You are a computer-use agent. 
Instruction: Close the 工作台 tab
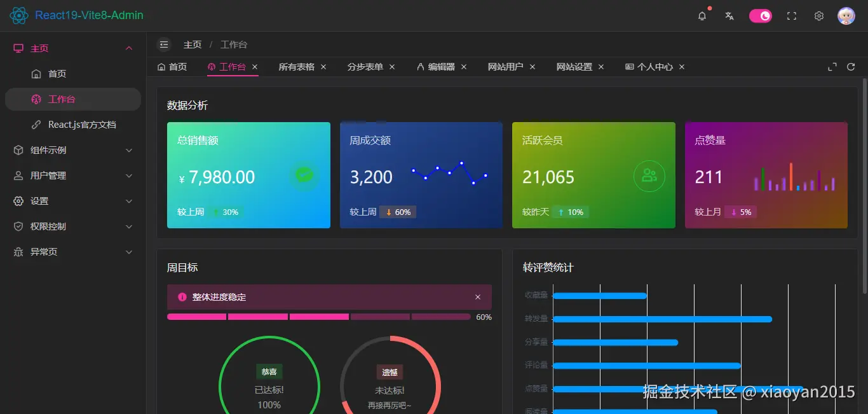pyautogui.click(x=255, y=67)
